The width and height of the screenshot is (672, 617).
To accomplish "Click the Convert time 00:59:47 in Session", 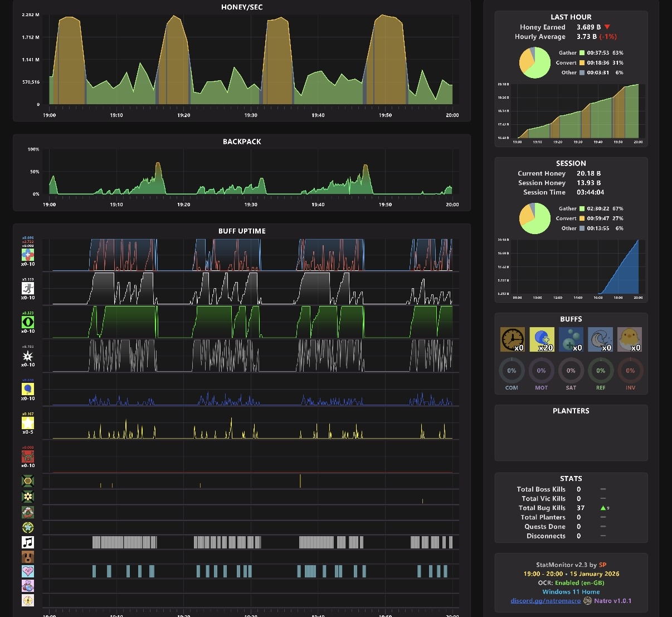I will (598, 218).
